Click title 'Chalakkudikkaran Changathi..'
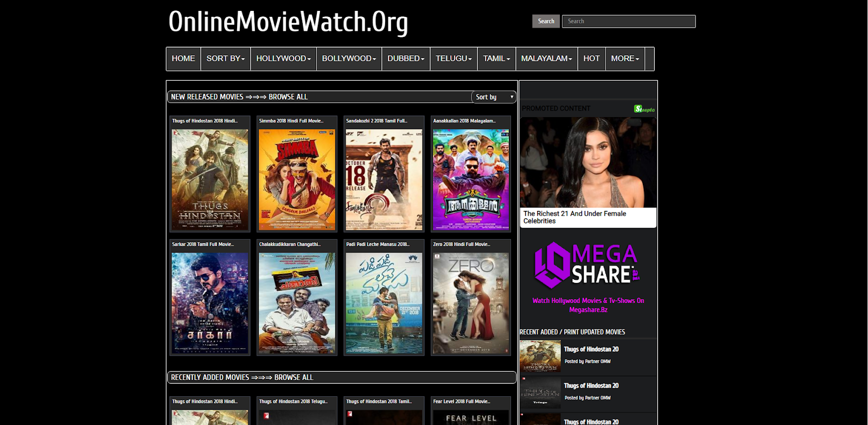The width and height of the screenshot is (868, 425). [x=290, y=244]
